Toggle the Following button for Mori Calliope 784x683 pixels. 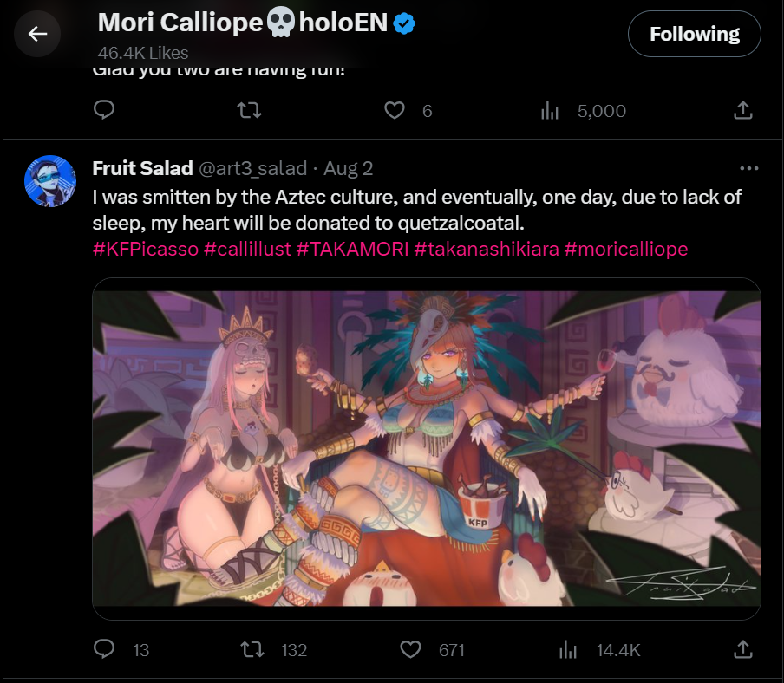[694, 34]
